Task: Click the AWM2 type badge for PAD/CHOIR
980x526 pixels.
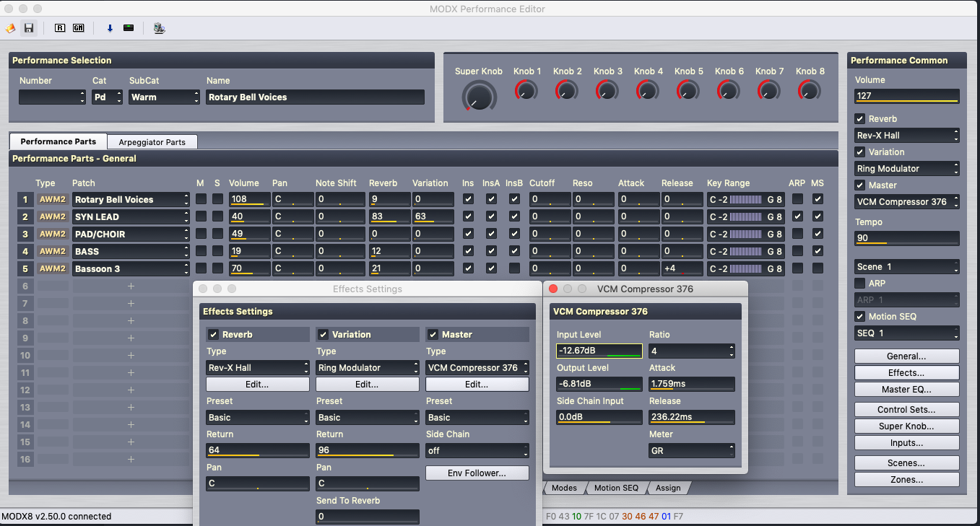Action: click(x=53, y=234)
